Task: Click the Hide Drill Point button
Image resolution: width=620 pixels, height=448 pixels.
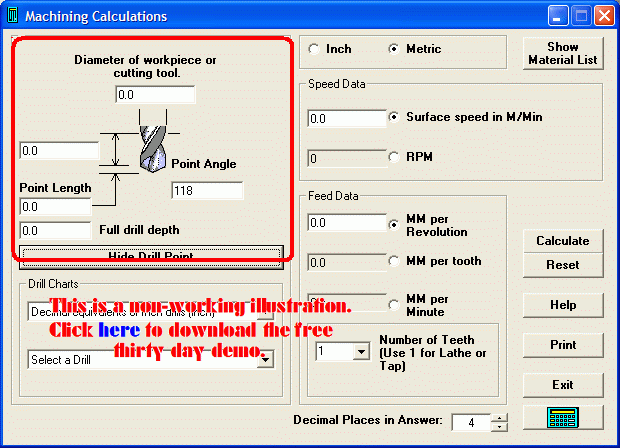Action: [x=151, y=257]
